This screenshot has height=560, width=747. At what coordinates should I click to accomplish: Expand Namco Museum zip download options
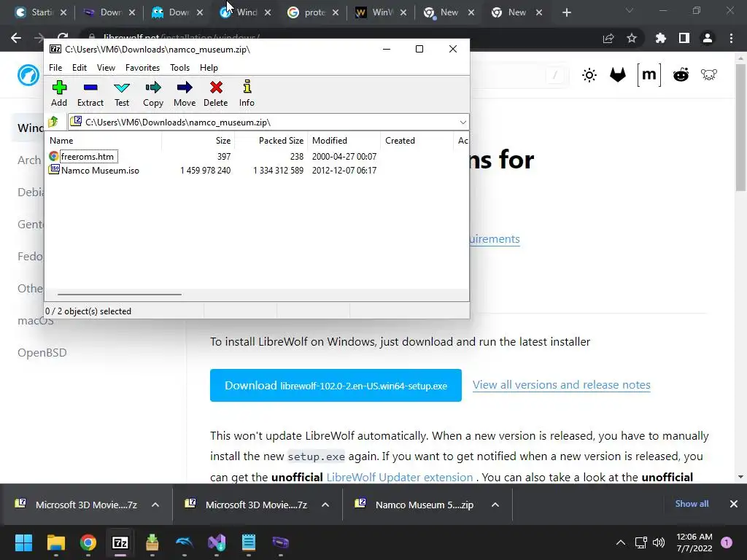click(495, 505)
